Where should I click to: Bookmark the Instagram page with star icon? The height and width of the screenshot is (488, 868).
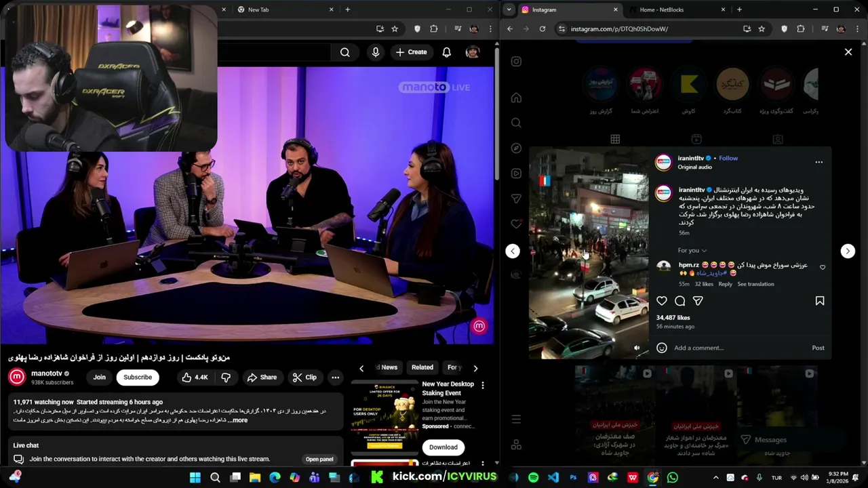(x=762, y=28)
